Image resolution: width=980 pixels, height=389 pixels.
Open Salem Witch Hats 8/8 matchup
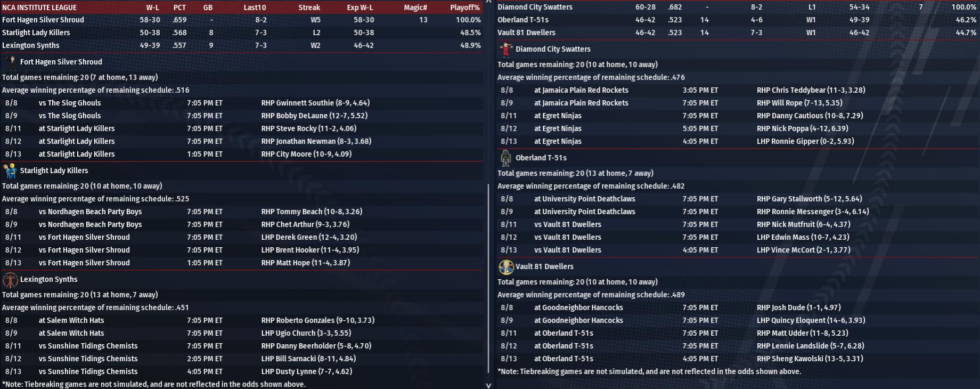coord(71,320)
